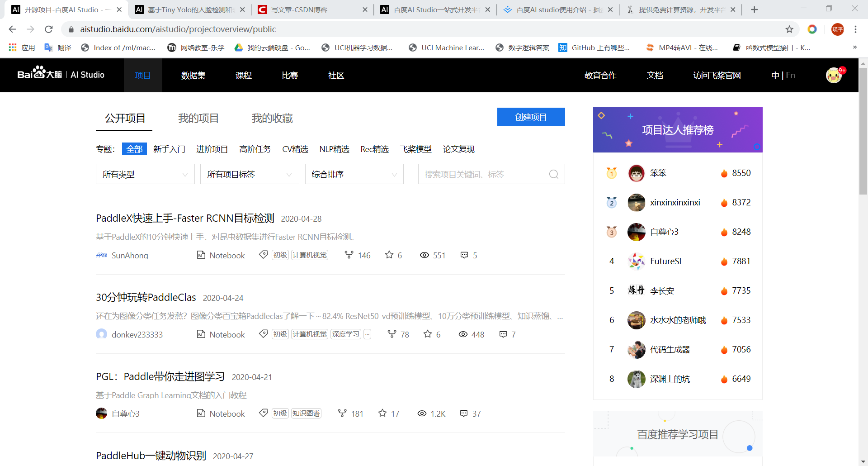Viewport: 868px width, 466px height.
Task: Click the 教育合作 header link
Action: click(600, 75)
